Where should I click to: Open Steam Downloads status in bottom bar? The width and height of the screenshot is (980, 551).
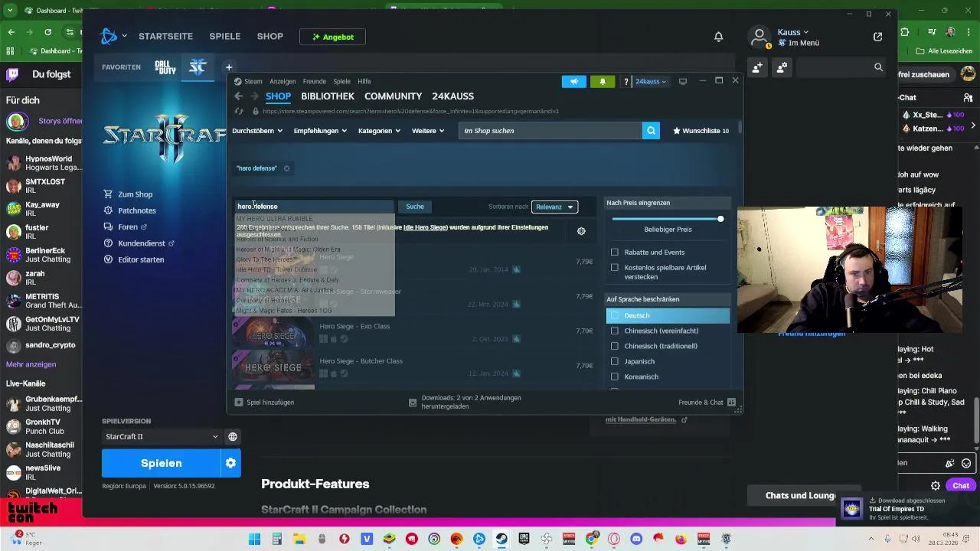pos(465,403)
